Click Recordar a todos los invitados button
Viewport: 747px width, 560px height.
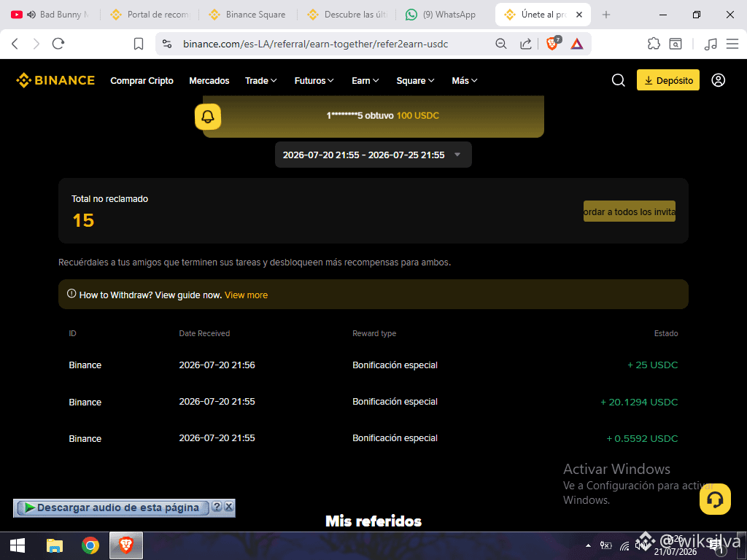coord(630,211)
